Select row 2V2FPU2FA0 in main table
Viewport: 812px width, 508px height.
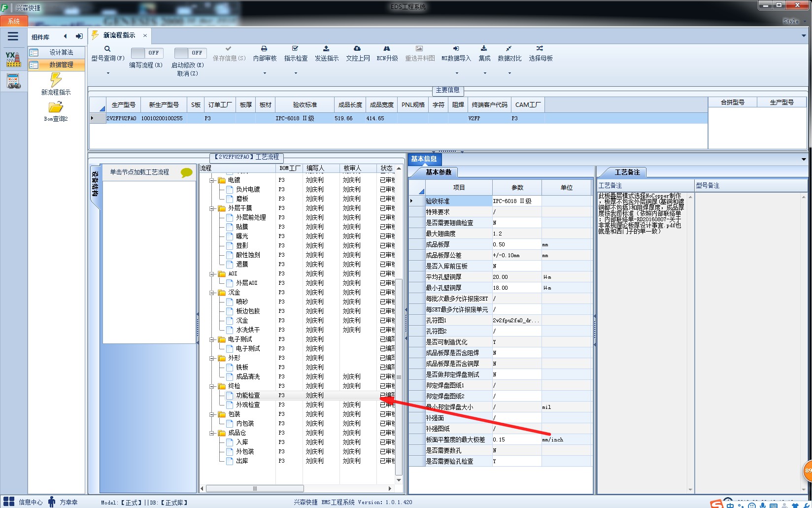(398, 118)
